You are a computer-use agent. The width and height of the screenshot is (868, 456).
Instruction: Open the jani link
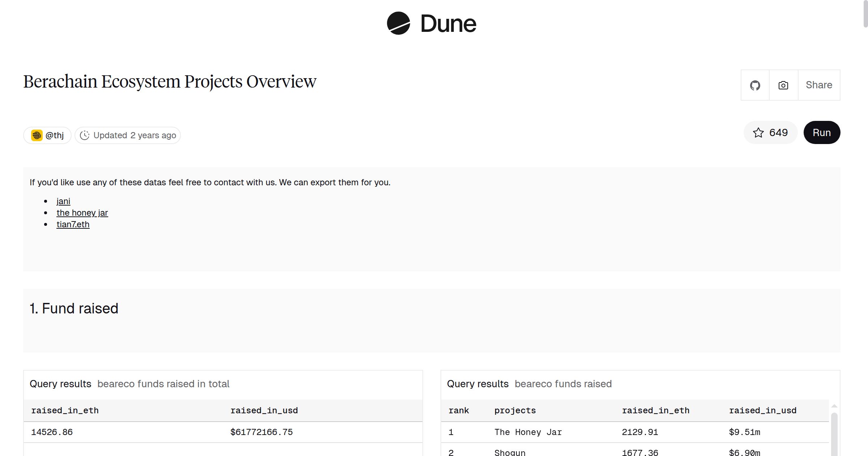pyautogui.click(x=63, y=201)
